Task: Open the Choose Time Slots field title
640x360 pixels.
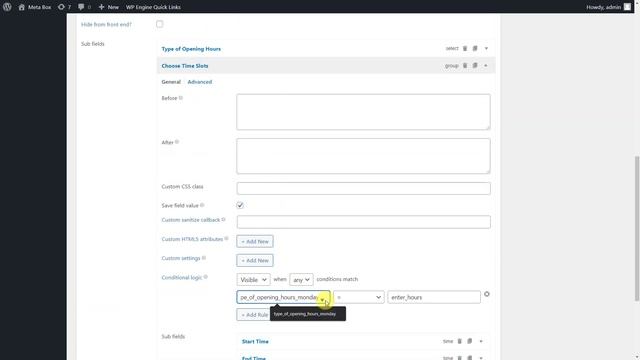Action: coord(185,66)
